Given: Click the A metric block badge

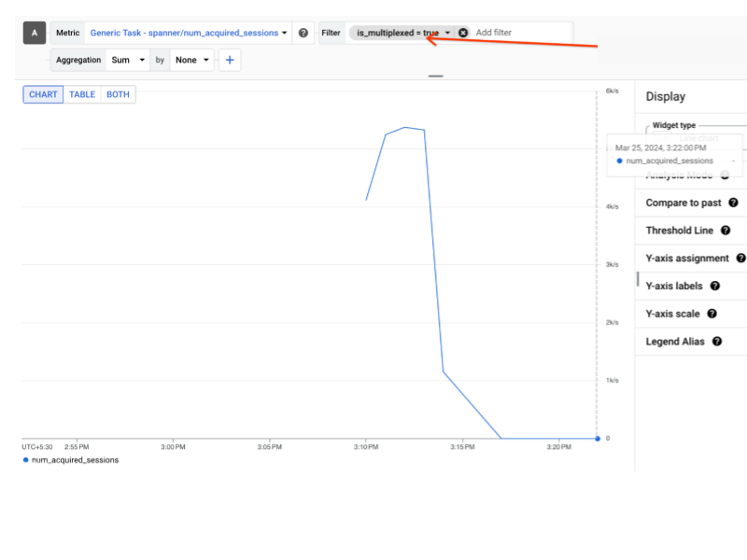Looking at the screenshot, I should (34, 32).
